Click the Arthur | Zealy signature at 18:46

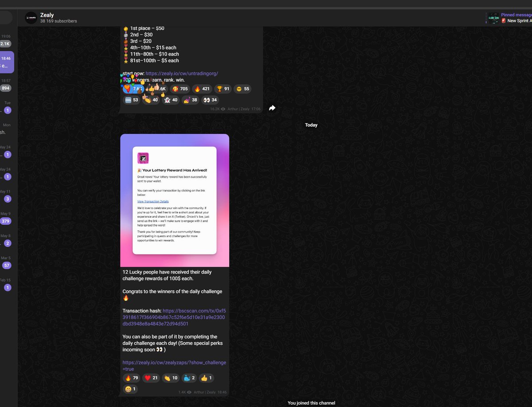205,392
